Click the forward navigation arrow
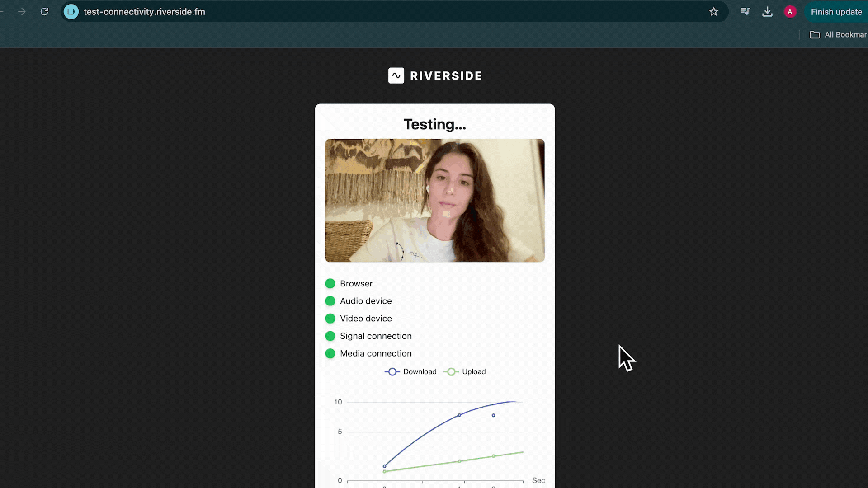Image resolution: width=868 pixels, height=488 pixels. [x=22, y=12]
